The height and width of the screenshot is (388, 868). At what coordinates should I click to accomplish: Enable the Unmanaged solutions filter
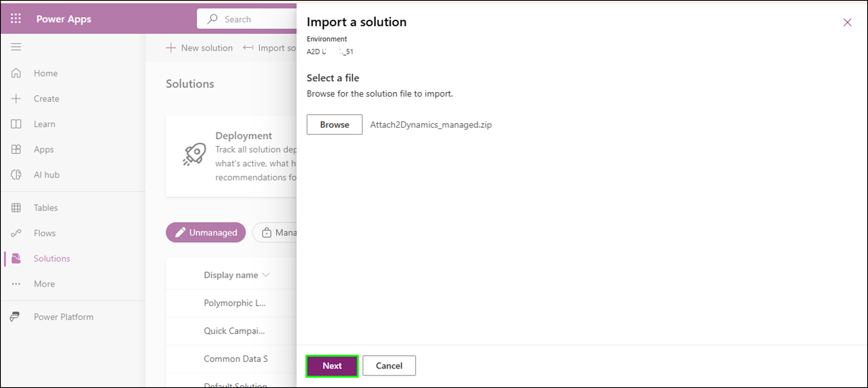206,232
